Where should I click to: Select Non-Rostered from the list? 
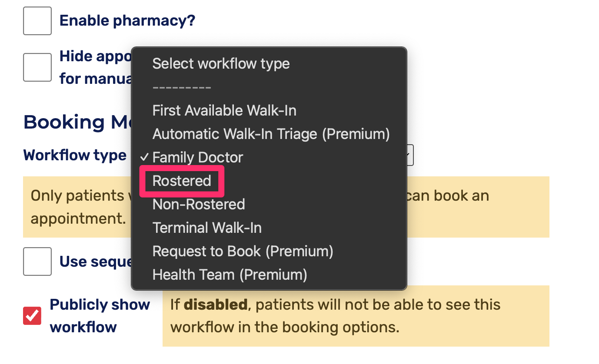[199, 204]
